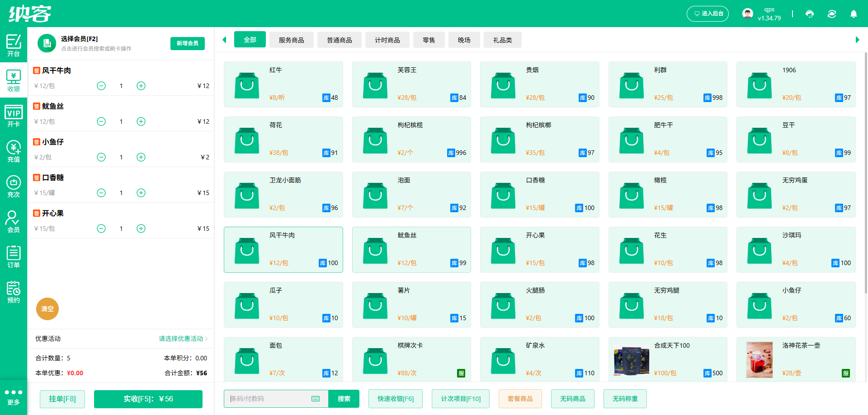Open the 充值 recharge sidebar icon

tap(14, 151)
